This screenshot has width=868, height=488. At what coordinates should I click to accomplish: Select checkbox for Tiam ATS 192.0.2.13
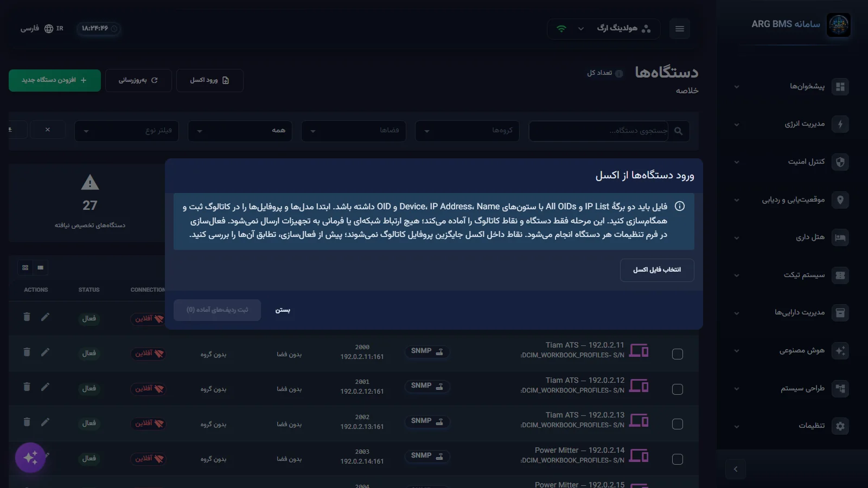678,424
